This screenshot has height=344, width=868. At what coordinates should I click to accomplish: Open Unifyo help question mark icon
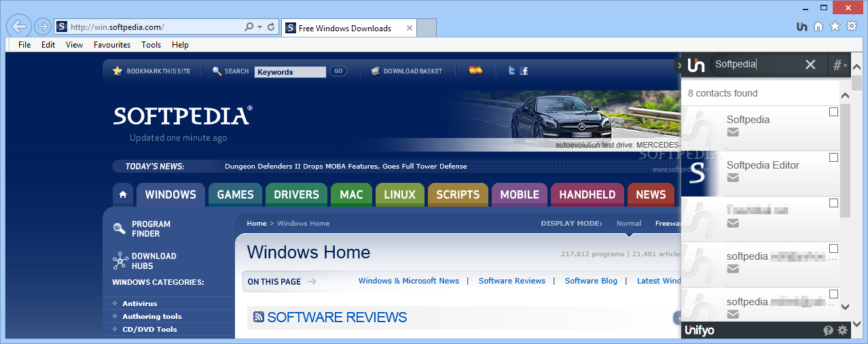829,330
